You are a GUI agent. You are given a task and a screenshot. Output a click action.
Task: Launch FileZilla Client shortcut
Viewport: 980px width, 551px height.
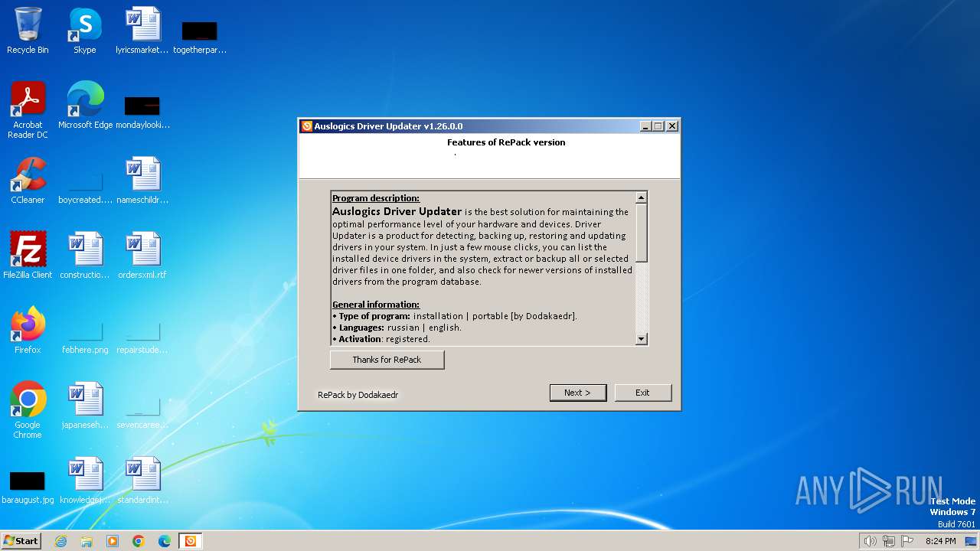coord(28,256)
